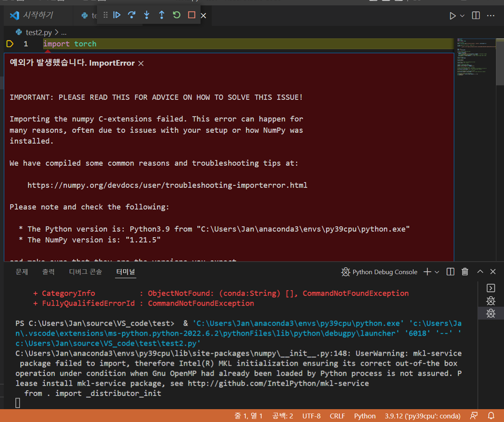Change indentation via 공백: 2

[282, 416]
